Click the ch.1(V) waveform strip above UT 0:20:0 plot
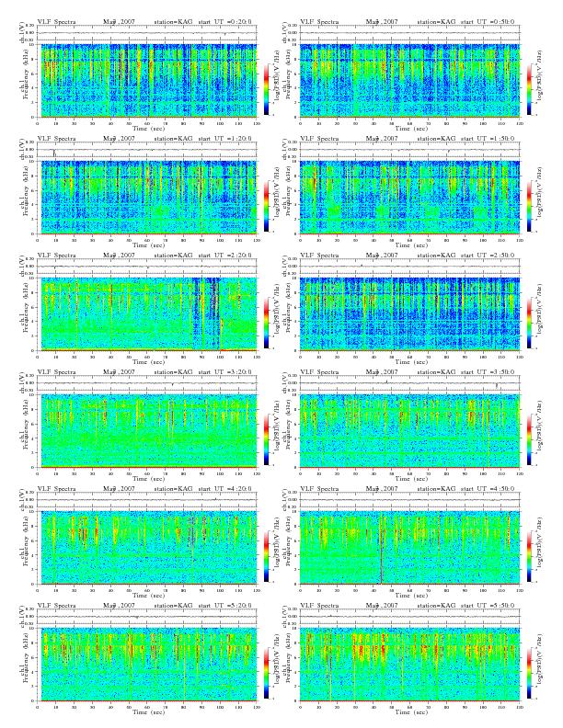The width and height of the screenshot is (563, 728). 147,33
